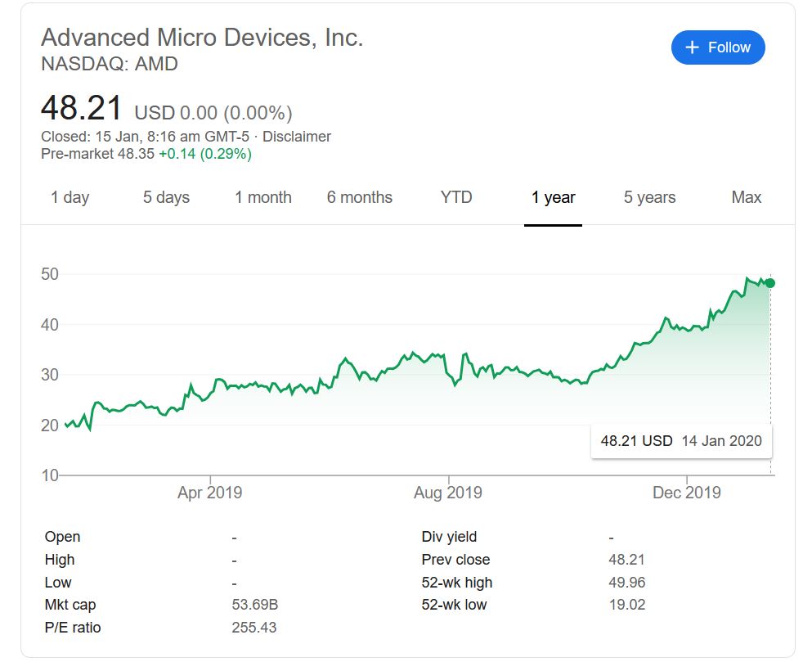The height and width of the screenshot is (662, 812).
Task: Click the Dec 2019 axis label
Action: (686, 493)
